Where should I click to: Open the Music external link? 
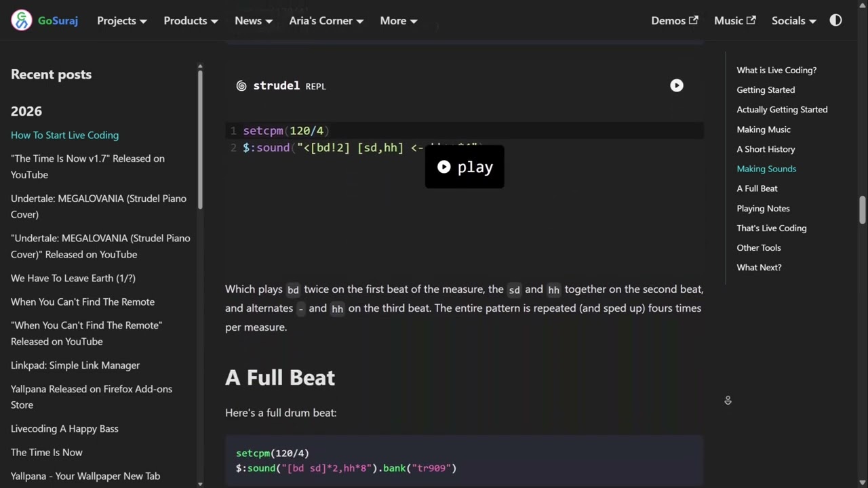pyautogui.click(x=735, y=20)
